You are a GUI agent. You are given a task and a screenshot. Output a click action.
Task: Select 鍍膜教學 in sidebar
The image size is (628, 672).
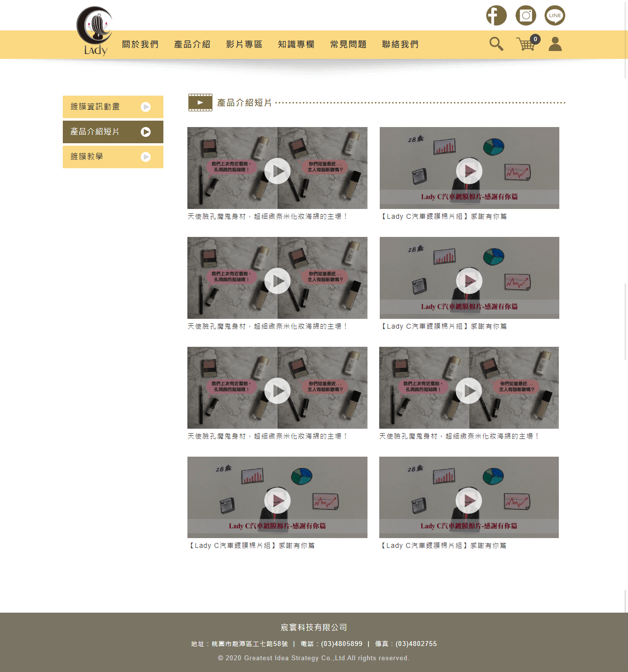tap(113, 157)
